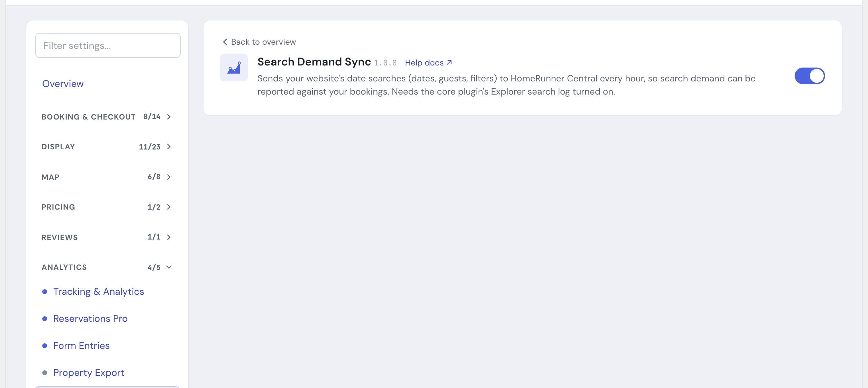Click the Search Demand Sync title
Screen dimensions: 868x388
314,62
